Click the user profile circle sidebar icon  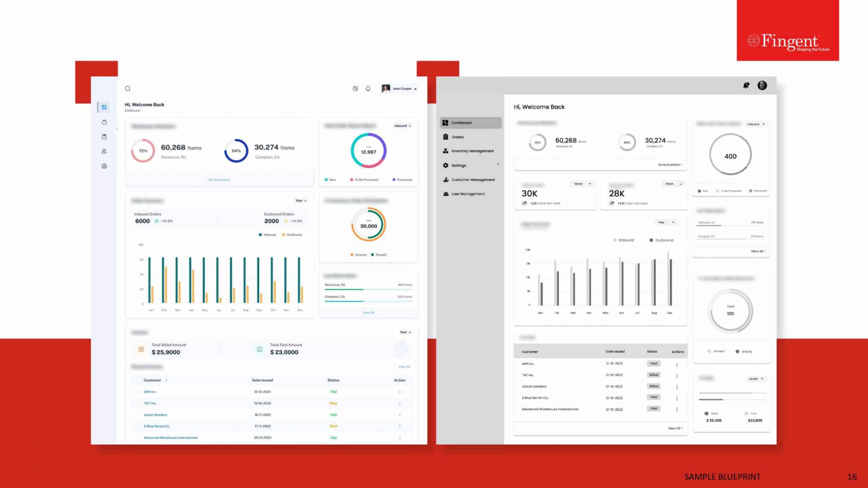click(x=104, y=166)
